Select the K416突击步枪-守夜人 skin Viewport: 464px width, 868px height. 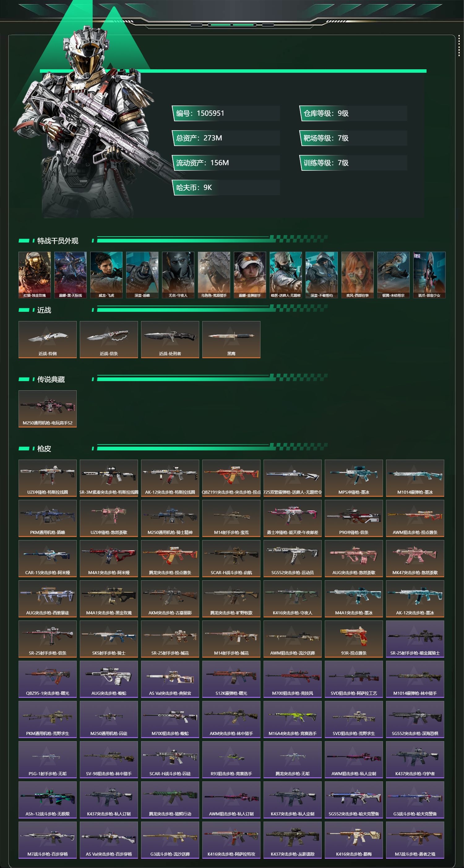[x=293, y=599]
